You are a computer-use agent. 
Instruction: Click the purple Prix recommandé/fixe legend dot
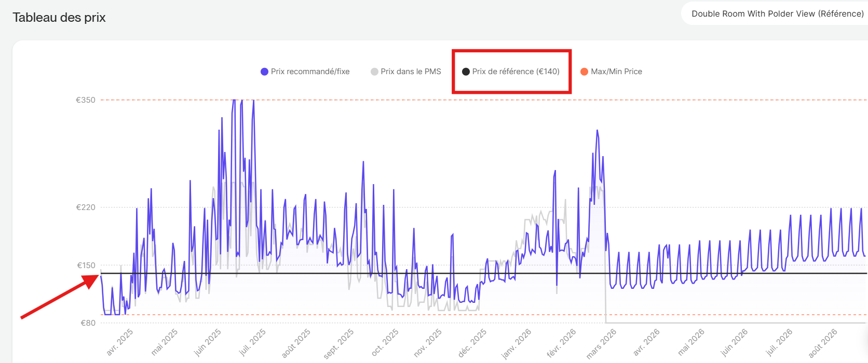(264, 72)
